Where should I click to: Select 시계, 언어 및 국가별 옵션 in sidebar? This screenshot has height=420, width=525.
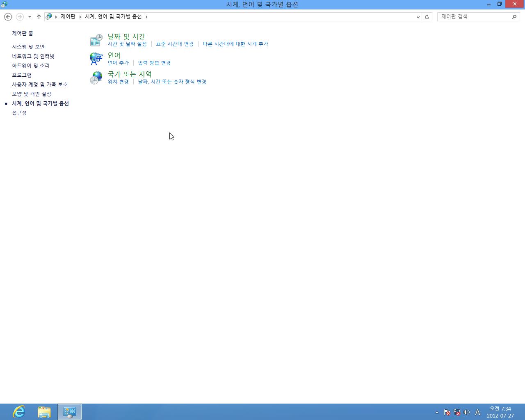40,103
